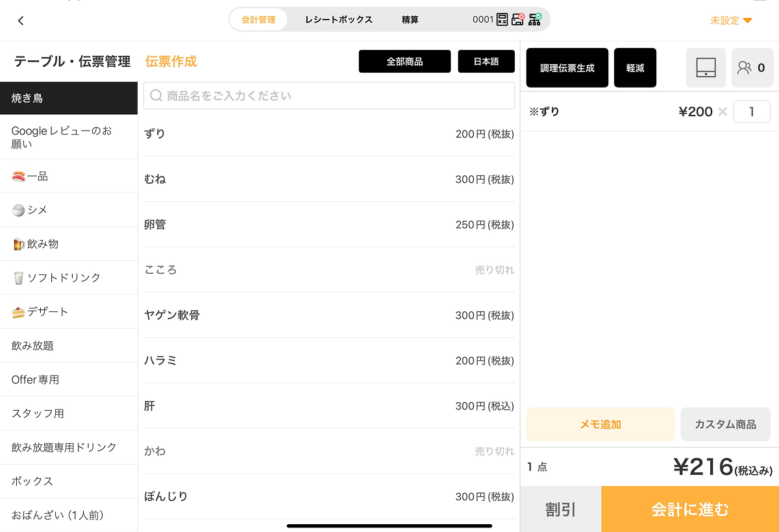Viewport: 779px width, 532px height.
Task: Proceed to checkout with 会計に進む
Action: pos(690,509)
